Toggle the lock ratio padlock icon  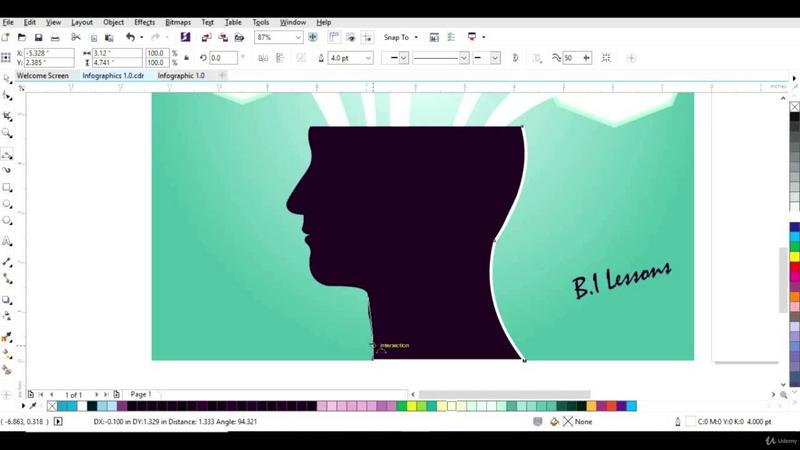click(x=187, y=58)
